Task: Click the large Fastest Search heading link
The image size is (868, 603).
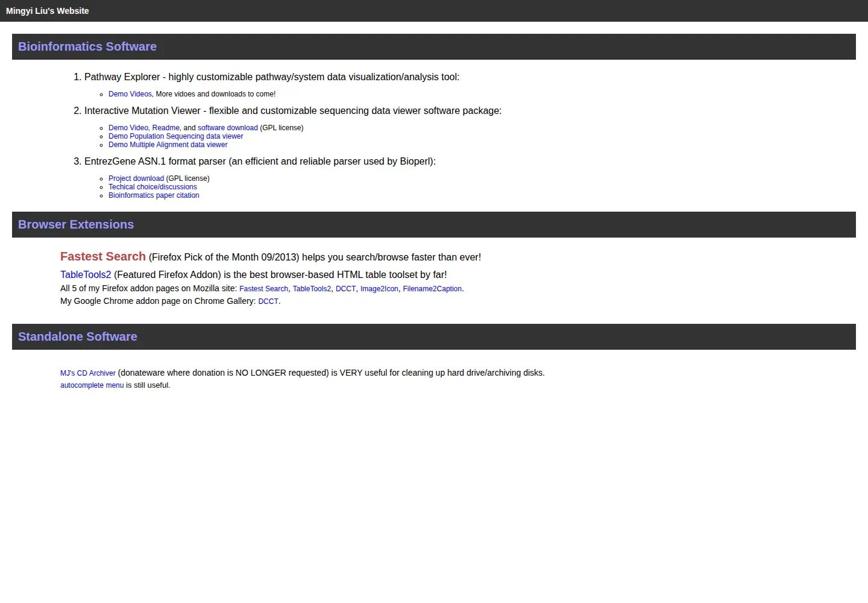Action: pyautogui.click(x=103, y=256)
